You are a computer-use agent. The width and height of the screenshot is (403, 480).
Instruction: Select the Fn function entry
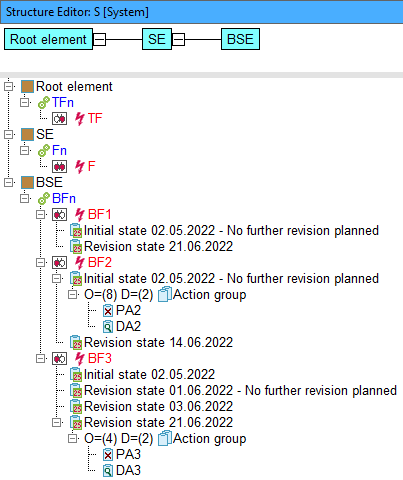tap(59, 151)
